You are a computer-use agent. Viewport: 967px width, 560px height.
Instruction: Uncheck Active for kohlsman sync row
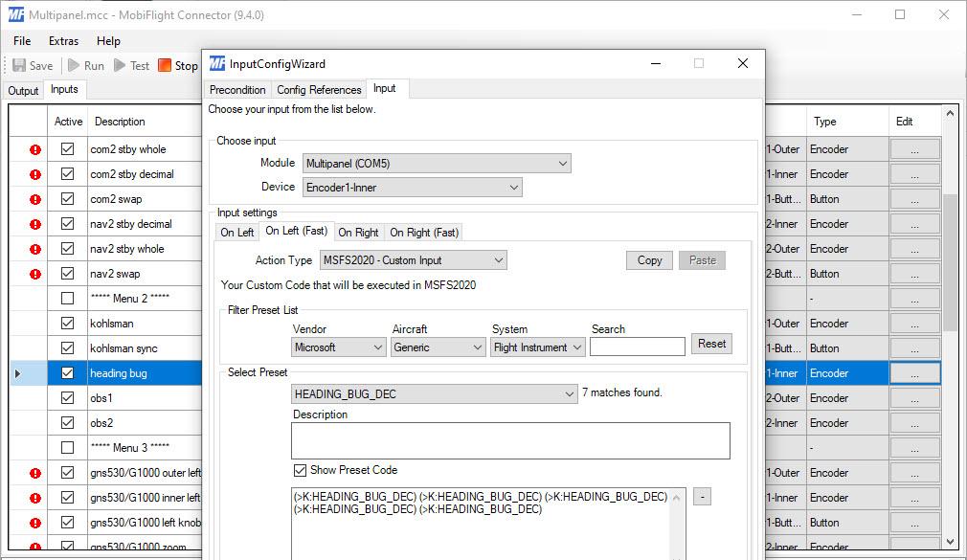[67, 348]
